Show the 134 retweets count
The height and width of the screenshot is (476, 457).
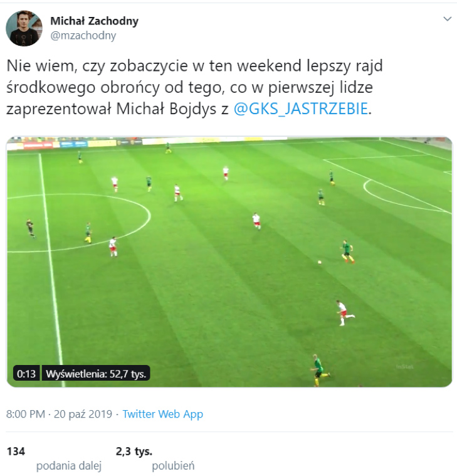(16, 452)
